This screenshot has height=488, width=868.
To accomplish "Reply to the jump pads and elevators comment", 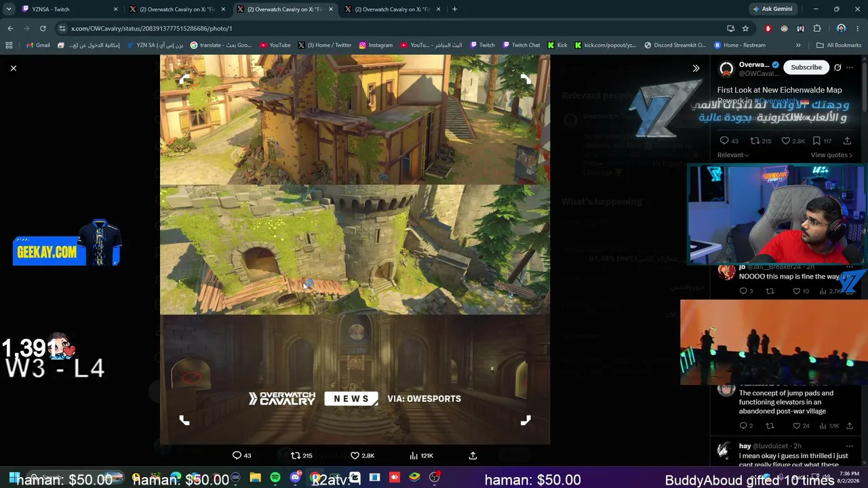I will [746, 426].
